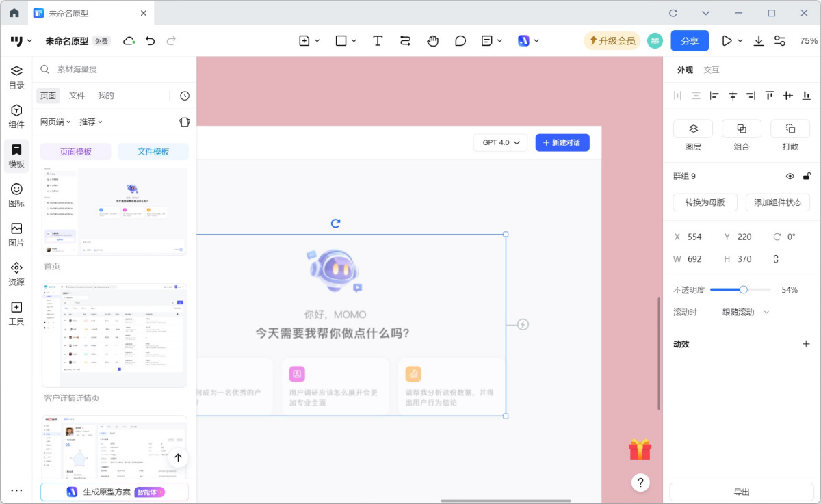Click the download icon in toolbar

pyautogui.click(x=759, y=41)
